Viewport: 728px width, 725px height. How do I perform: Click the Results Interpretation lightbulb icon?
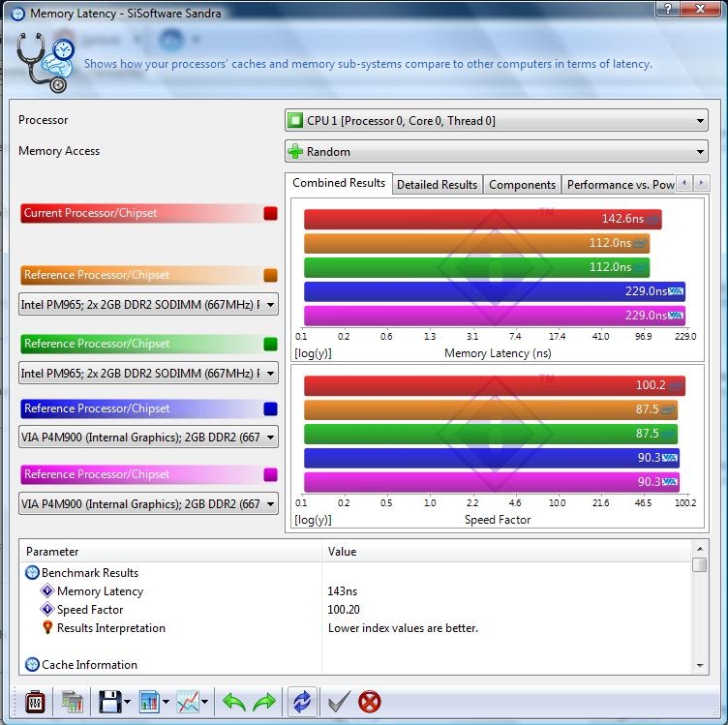pos(47,627)
